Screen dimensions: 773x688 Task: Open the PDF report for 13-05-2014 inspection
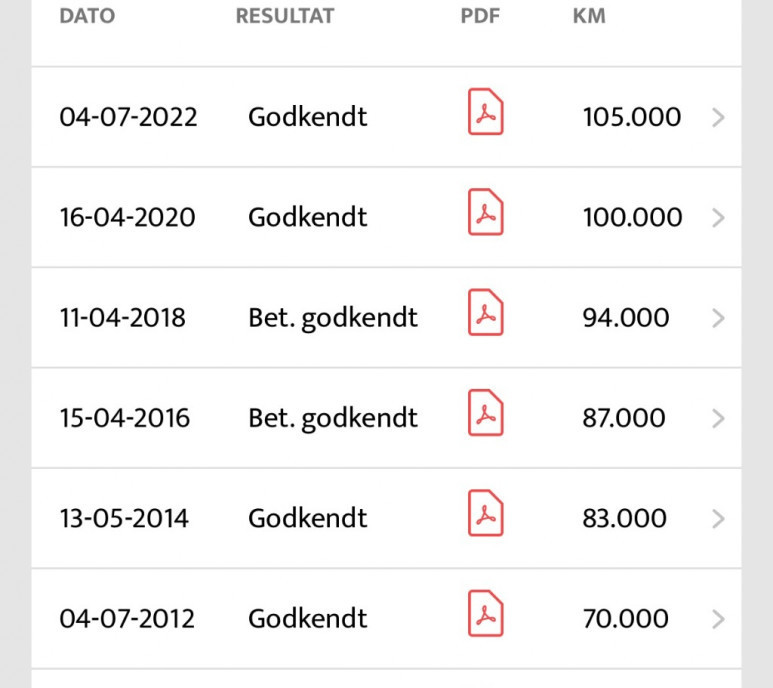coord(486,513)
